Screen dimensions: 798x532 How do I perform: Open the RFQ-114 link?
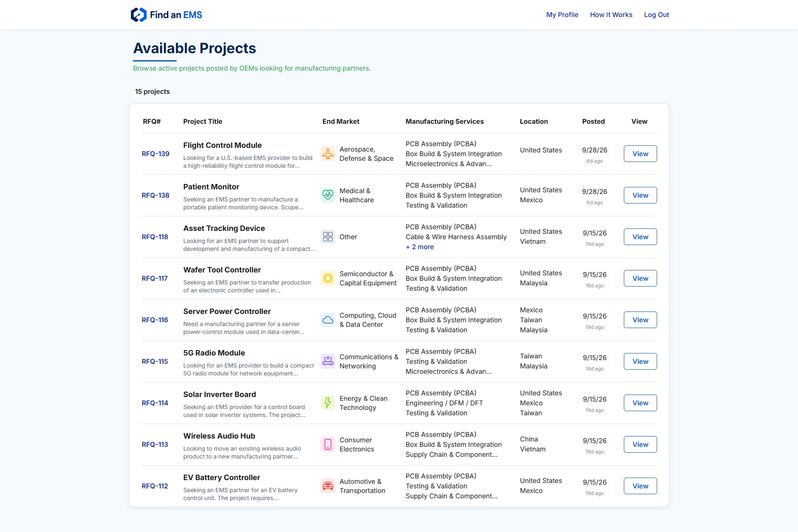[x=155, y=403]
